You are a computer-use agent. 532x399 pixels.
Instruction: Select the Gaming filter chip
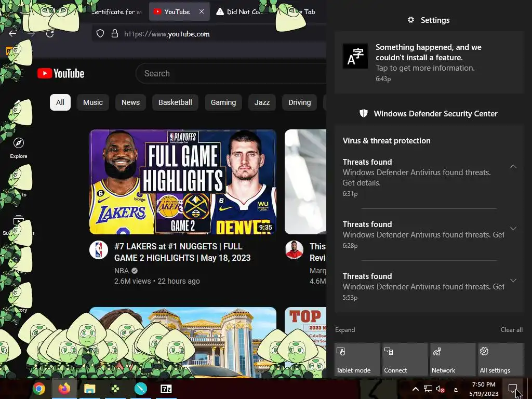point(223,102)
